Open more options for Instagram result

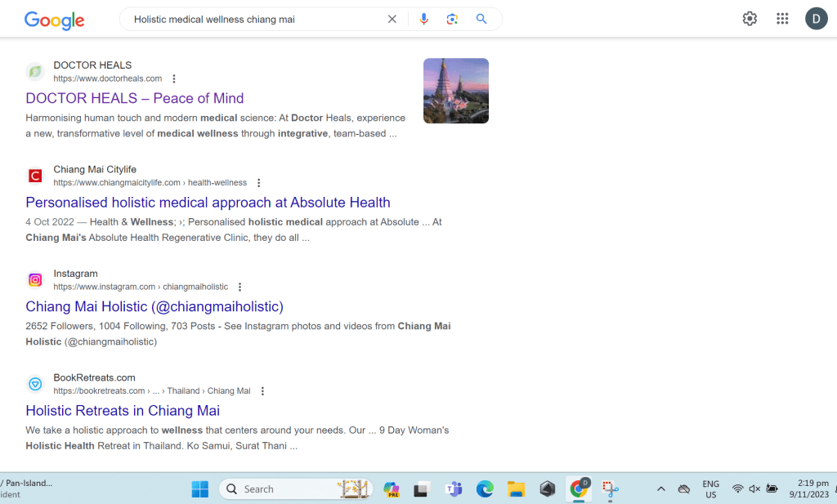[x=239, y=287]
